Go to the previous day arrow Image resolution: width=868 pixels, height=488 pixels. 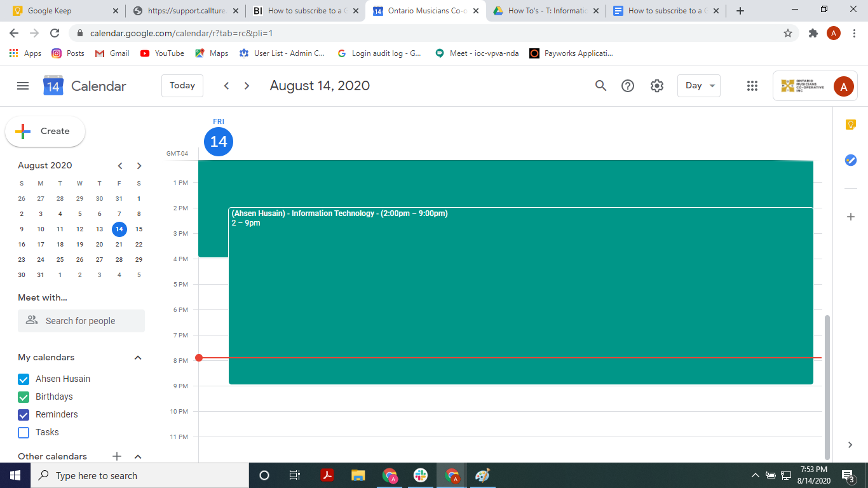coord(226,86)
